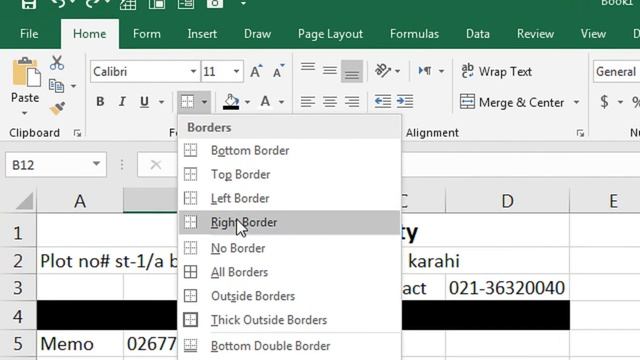Choose Bottom Border from Borders menu
This screenshot has height=360, width=640.
pos(289,151)
